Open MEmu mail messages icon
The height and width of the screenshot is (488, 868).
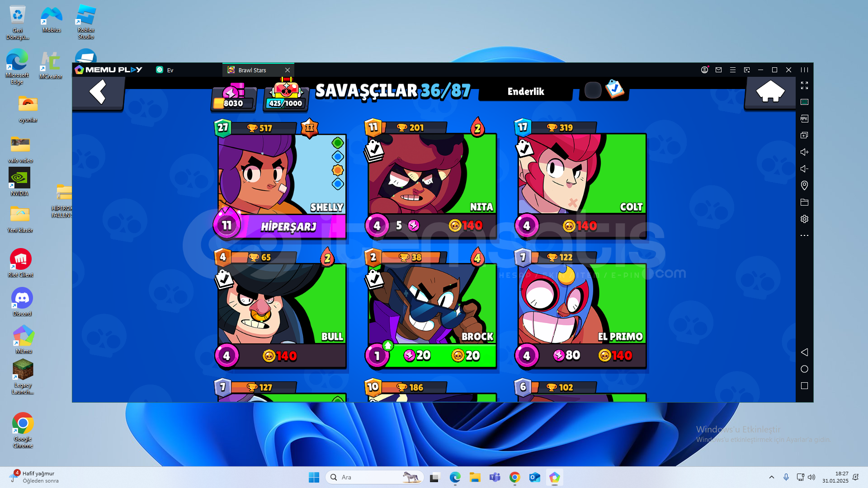(718, 70)
